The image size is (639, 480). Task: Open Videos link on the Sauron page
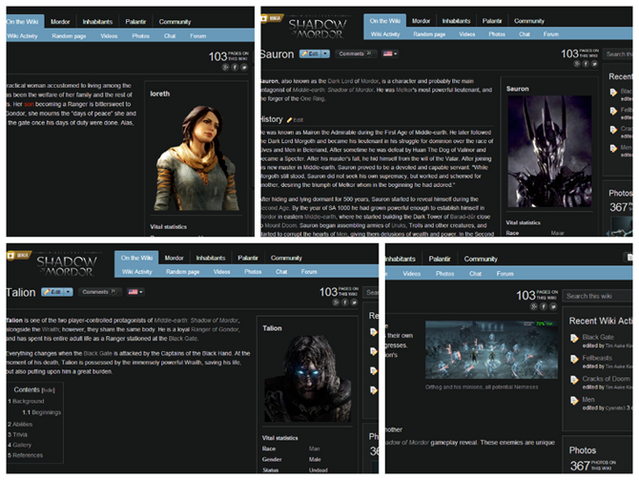pyautogui.click(x=467, y=34)
